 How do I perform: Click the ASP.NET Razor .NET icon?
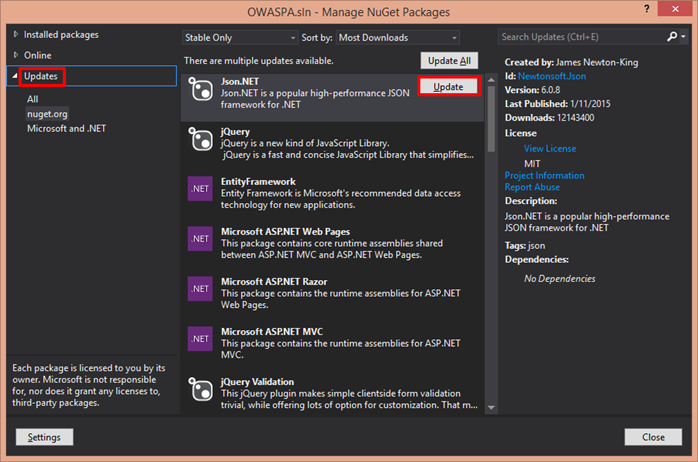pos(200,289)
